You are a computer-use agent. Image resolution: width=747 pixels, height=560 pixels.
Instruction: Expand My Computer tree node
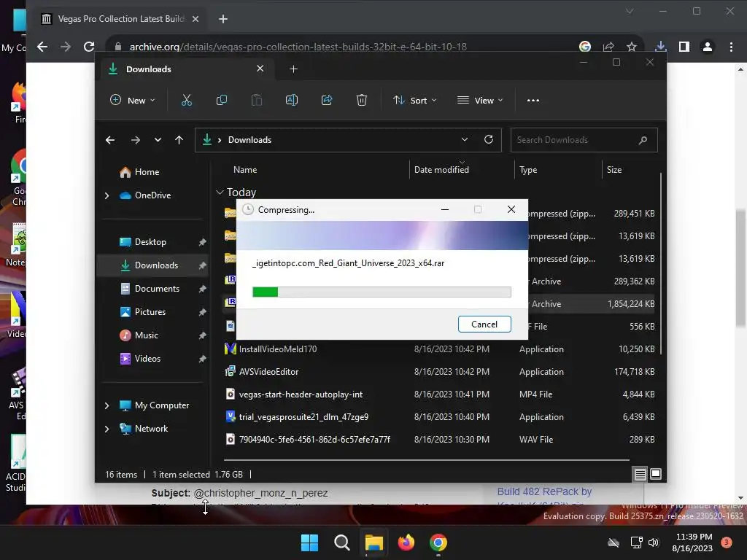(107, 405)
